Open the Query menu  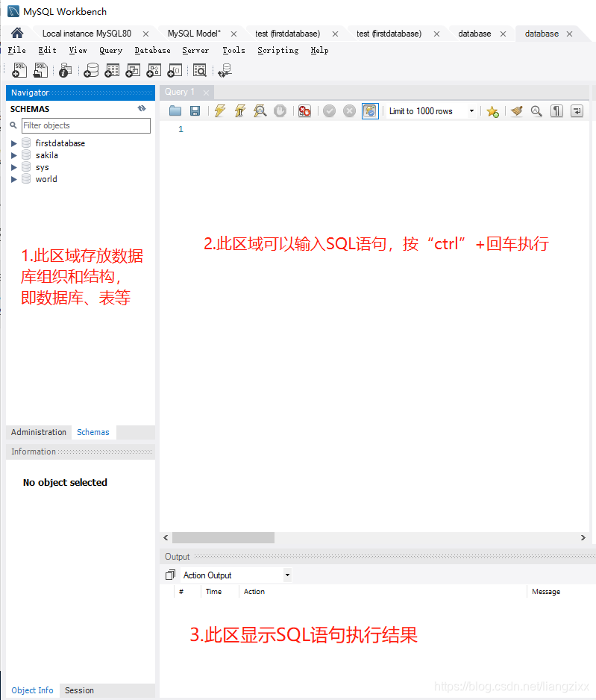pyautogui.click(x=110, y=51)
